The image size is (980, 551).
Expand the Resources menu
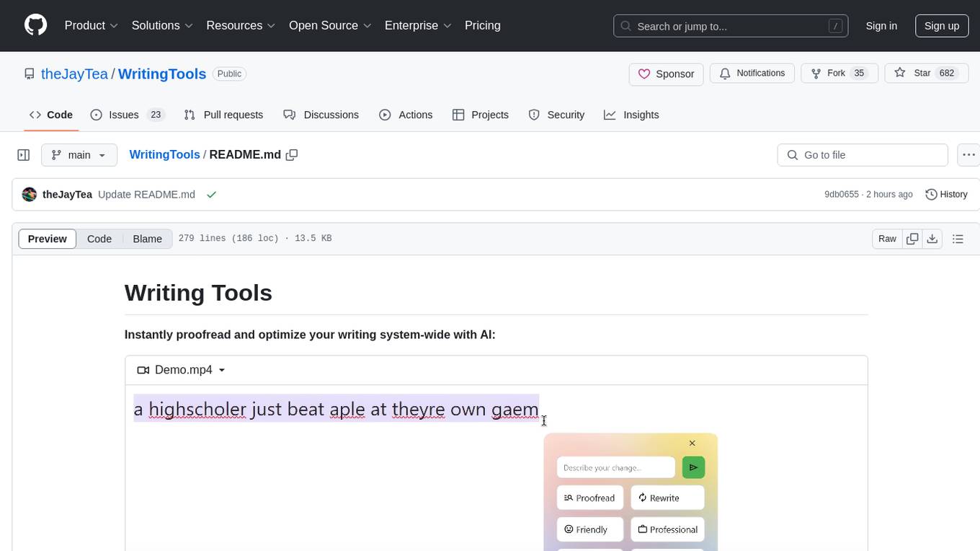click(x=241, y=25)
